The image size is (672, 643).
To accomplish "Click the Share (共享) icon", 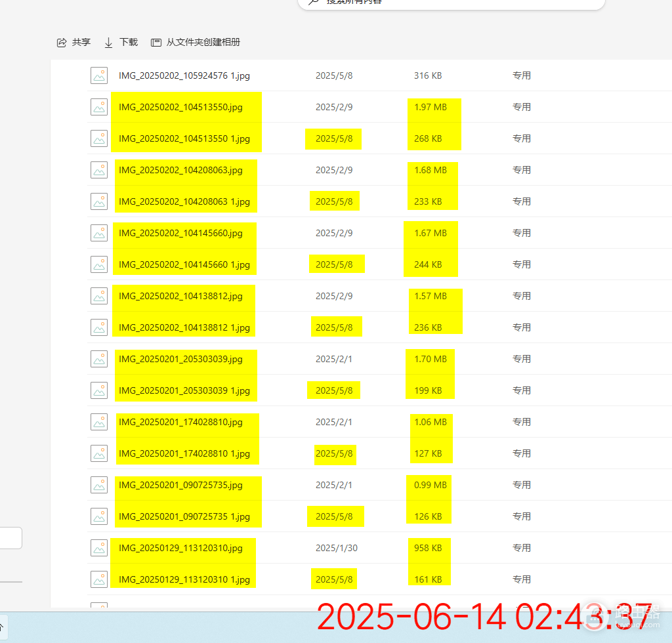I will [62, 43].
